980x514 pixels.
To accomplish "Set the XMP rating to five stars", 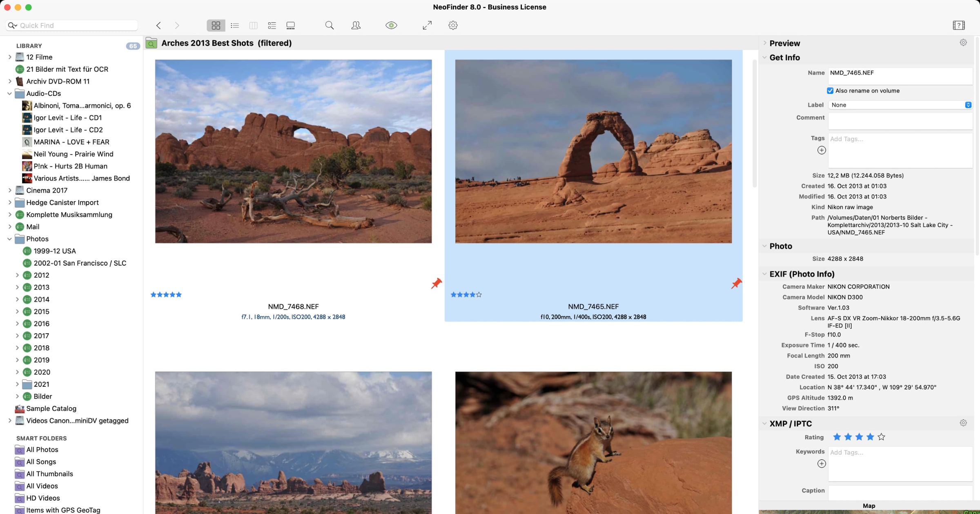I will [x=881, y=437].
